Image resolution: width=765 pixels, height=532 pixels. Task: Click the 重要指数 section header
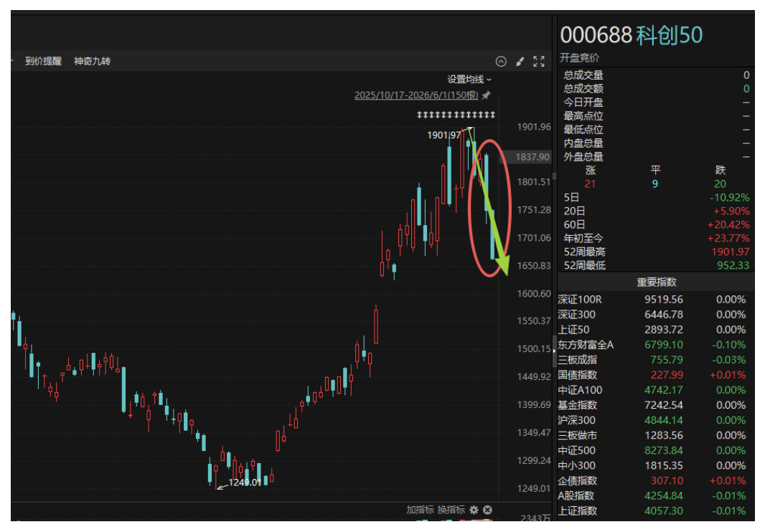click(x=656, y=282)
